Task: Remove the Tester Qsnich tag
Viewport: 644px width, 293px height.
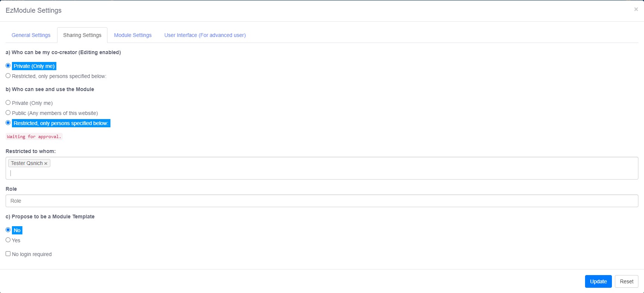Action: (46, 163)
